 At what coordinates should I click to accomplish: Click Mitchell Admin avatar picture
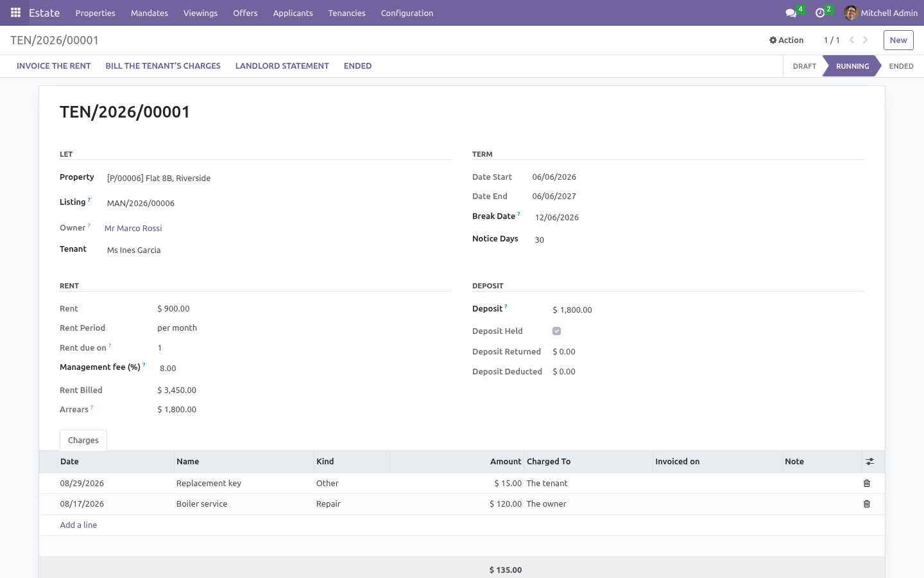tap(851, 13)
